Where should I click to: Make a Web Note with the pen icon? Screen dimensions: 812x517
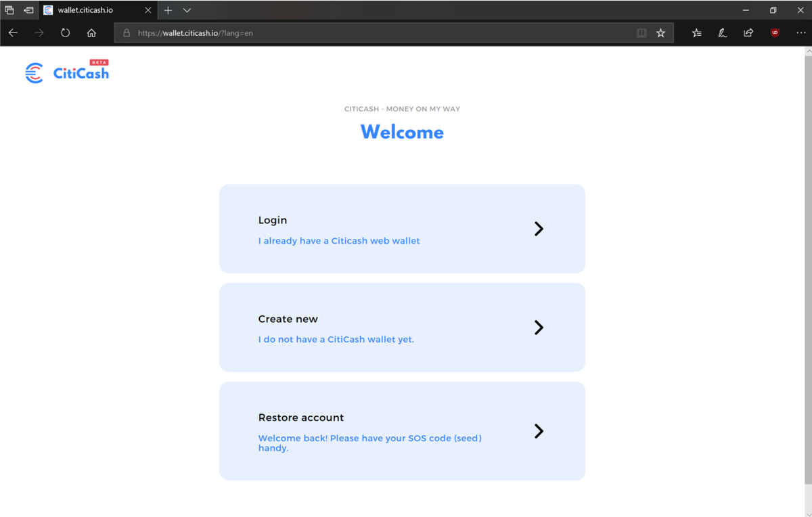click(x=722, y=32)
